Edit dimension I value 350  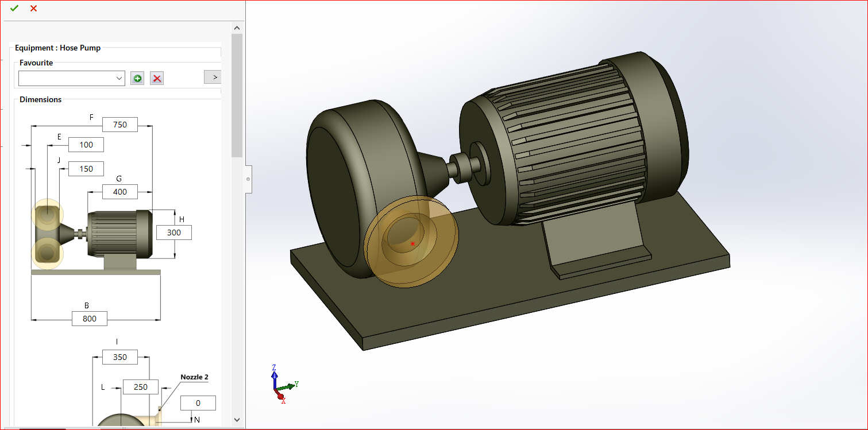point(120,357)
